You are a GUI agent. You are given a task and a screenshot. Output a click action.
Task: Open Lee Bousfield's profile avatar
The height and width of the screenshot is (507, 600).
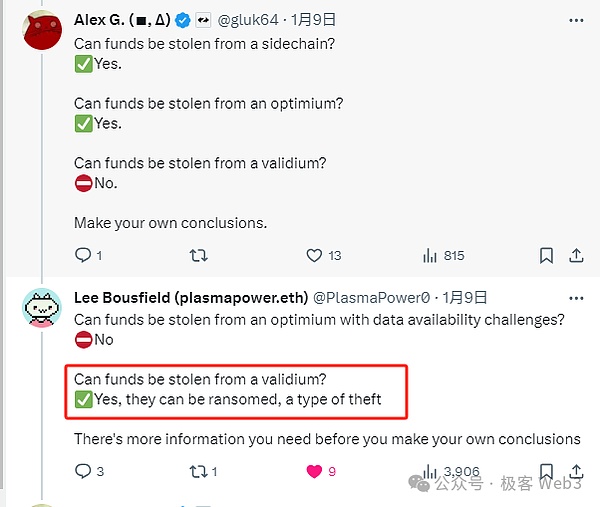pyautogui.click(x=40, y=308)
